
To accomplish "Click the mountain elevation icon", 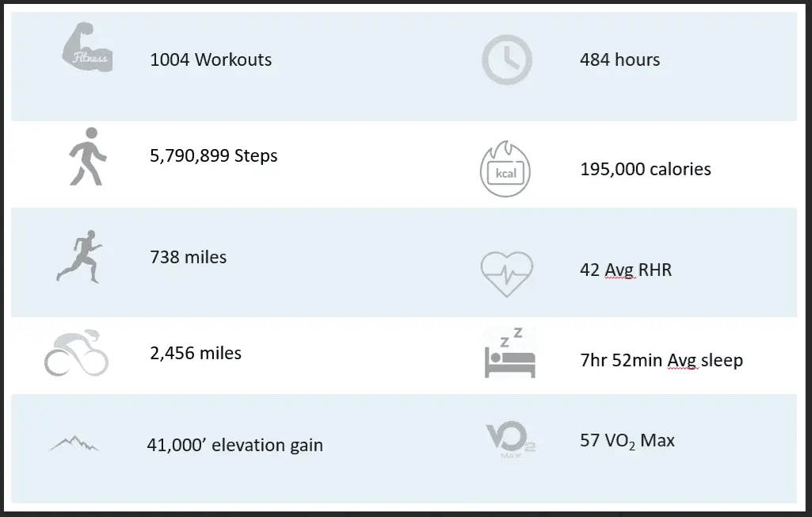I will tap(74, 442).
